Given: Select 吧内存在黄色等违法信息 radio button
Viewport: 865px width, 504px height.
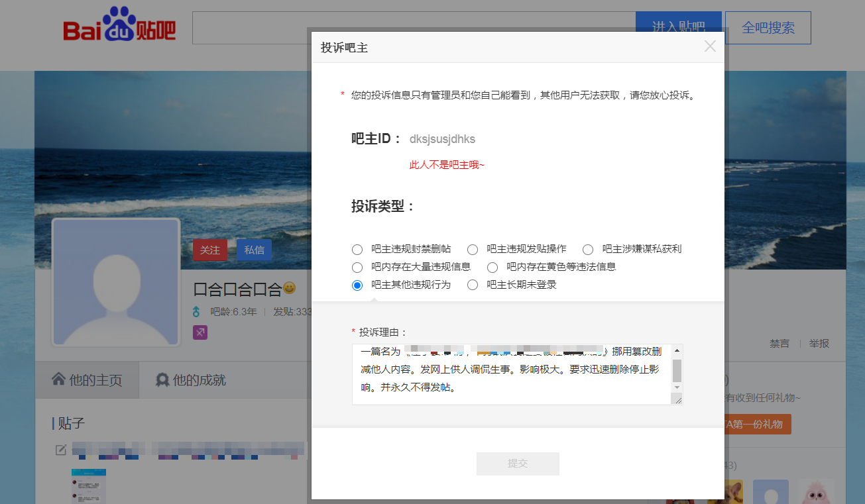Looking at the screenshot, I should point(492,268).
